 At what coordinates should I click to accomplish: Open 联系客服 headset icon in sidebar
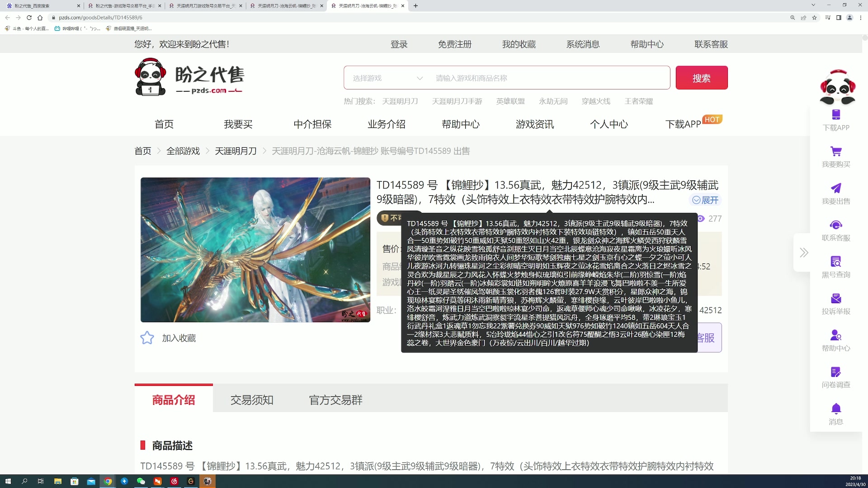tap(836, 225)
